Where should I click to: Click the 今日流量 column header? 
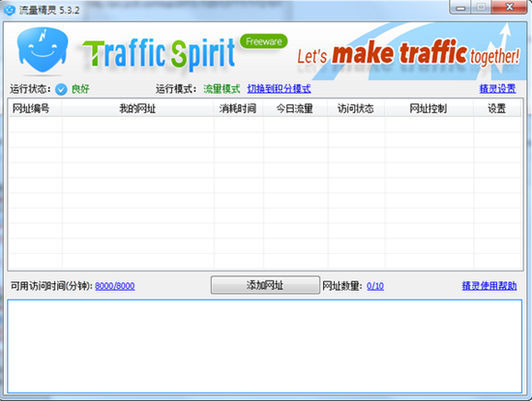click(295, 108)
